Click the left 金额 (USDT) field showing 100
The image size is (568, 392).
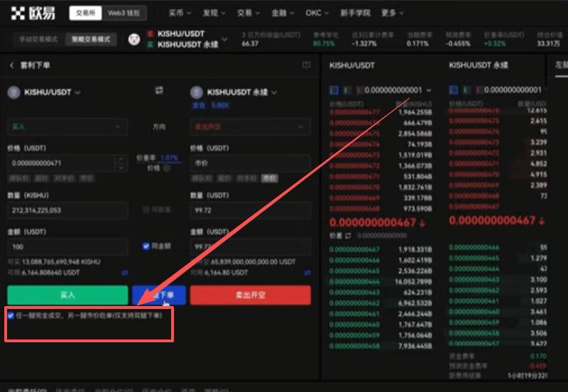pos(67,246)
